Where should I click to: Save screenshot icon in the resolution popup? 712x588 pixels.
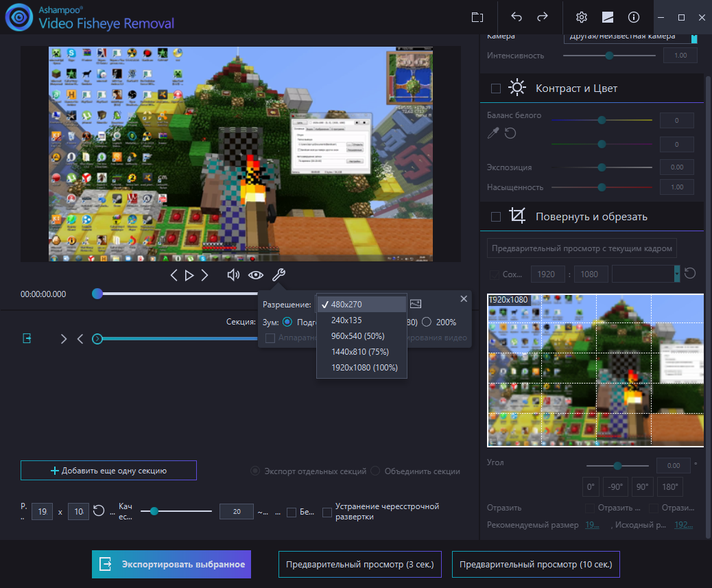(416, 304)
